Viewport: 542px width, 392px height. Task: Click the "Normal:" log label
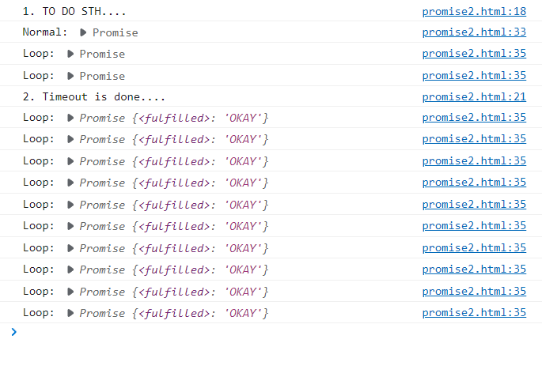[x=45, y=32]
